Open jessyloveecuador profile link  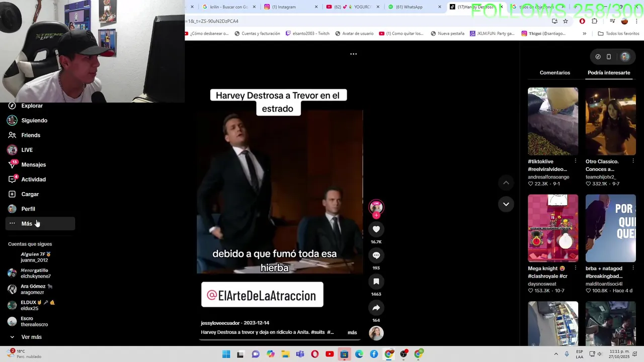click(x=220, y=323)
